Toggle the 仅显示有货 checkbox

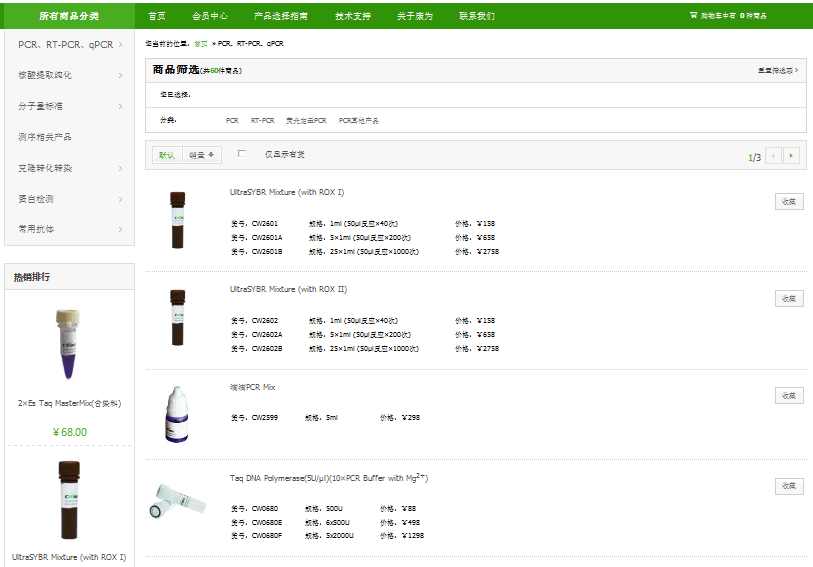pos(242,153)
